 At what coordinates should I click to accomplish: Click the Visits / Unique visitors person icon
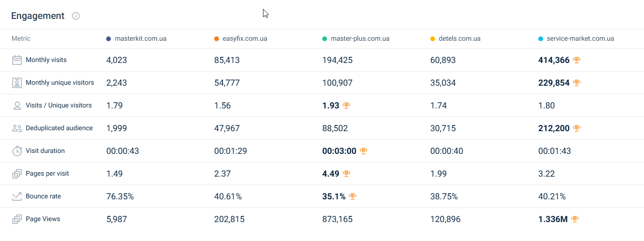pos(17,106)
